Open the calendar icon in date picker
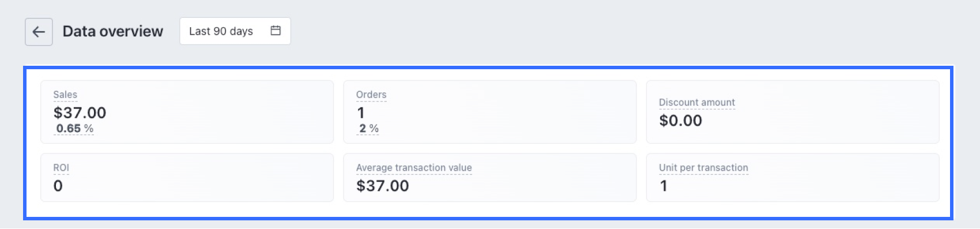This screenshot has height=229, width=980. tap(276, 31)
